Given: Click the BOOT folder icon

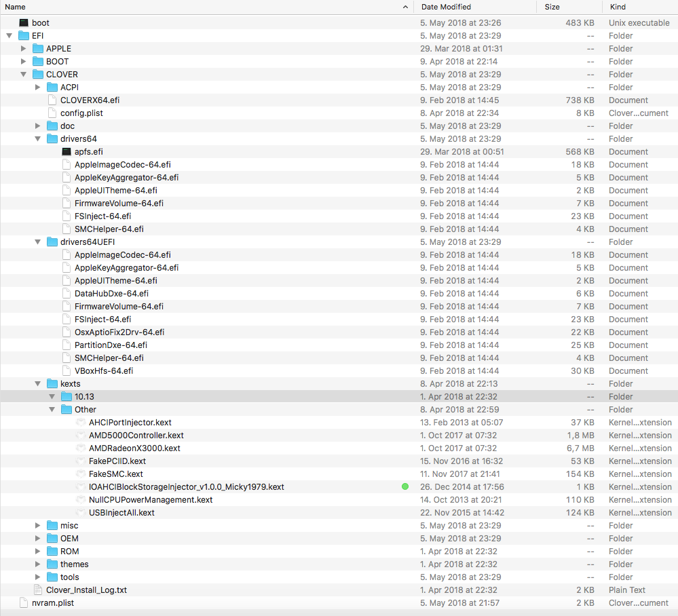Looking at the screenshot, I should 38,61.
